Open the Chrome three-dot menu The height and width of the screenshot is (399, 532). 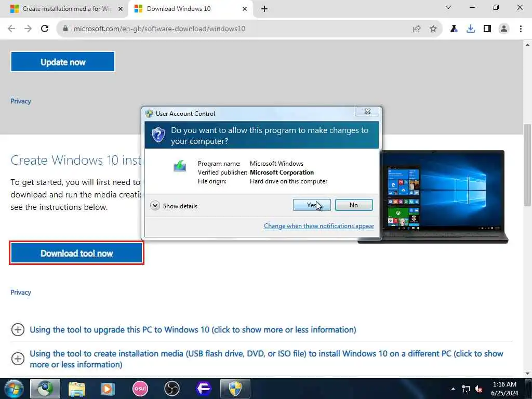point(521,29)
